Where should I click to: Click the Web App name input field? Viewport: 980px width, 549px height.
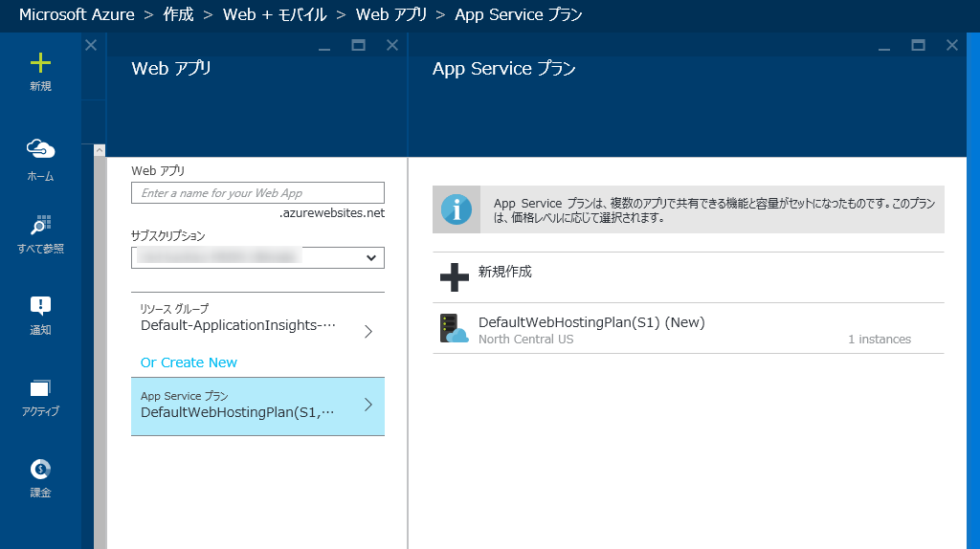pyautogui.click(x=257, y=192)
